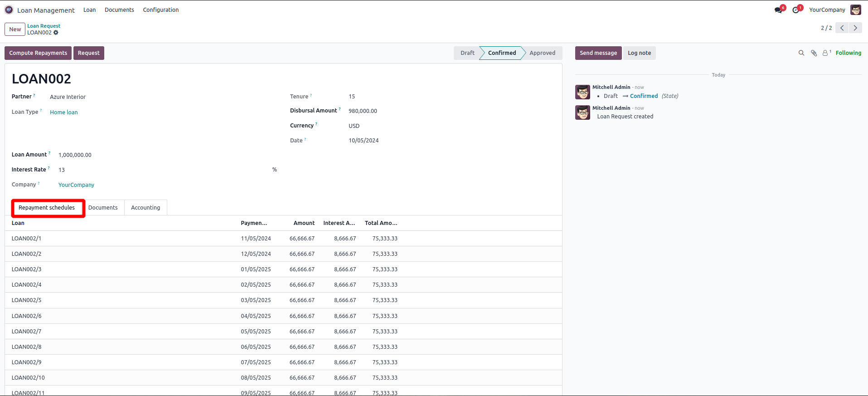
Task: Switch to the Accounting tab
Action: (x=145, y=208)
